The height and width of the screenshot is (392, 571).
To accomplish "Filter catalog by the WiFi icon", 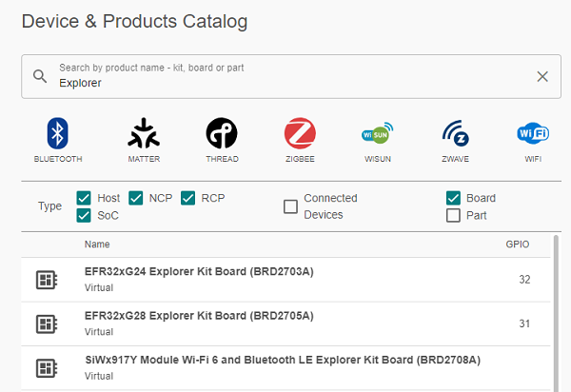I will pyautogui.click(x=533, y=133).
